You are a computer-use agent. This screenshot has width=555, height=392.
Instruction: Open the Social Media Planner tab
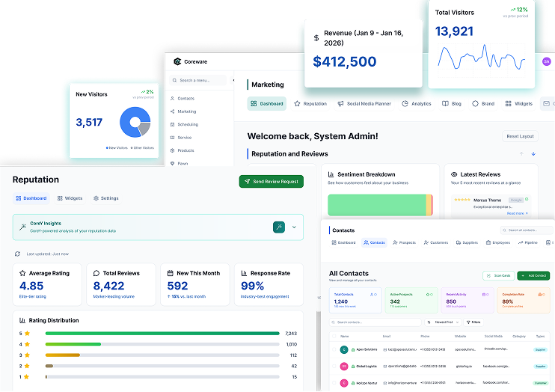click(x=364, y=104)
